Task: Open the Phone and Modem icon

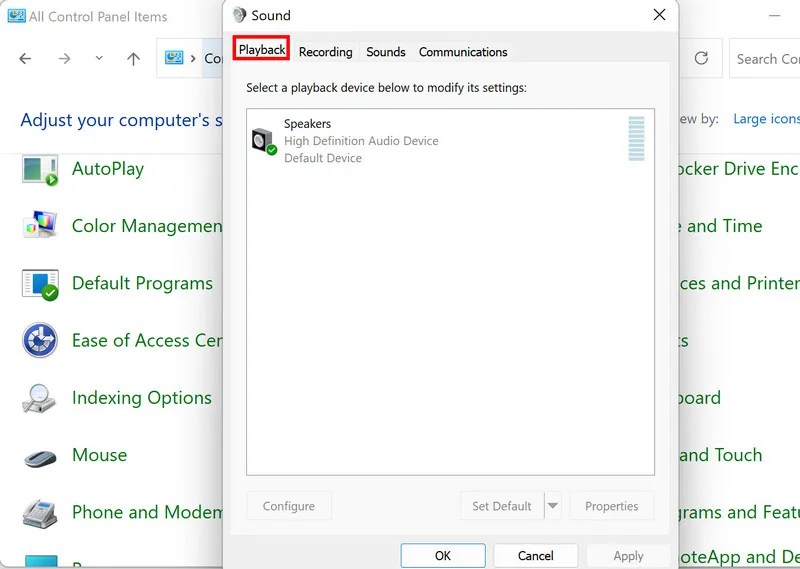Action: click(x=39, y=513)
